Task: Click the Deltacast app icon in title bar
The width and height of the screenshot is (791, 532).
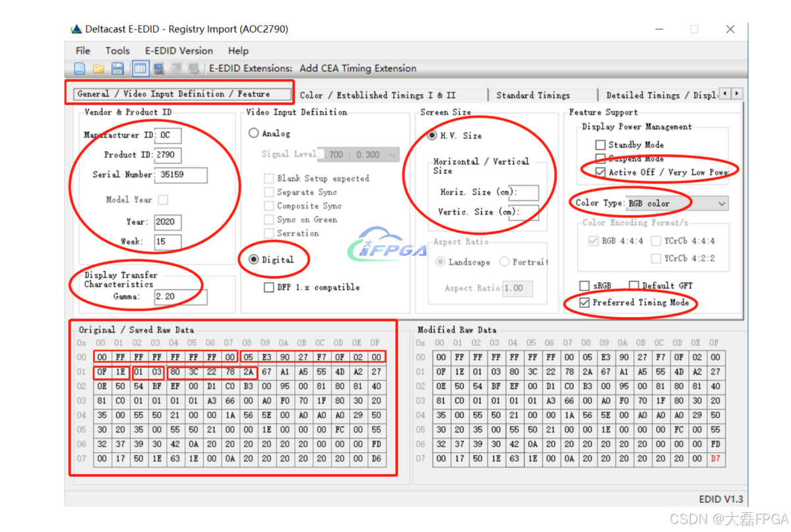Action: tap(76, 29)
